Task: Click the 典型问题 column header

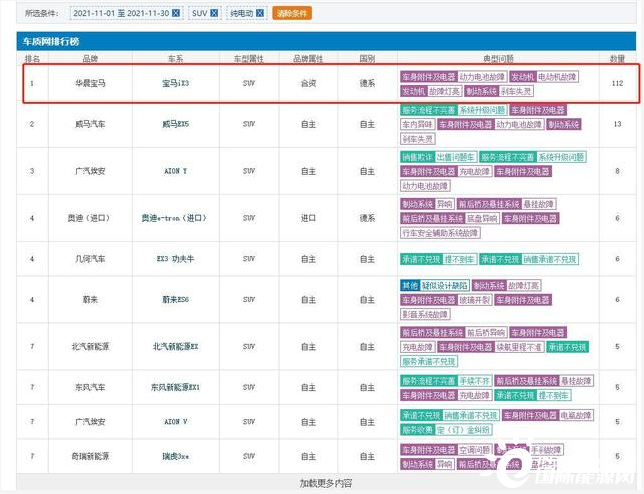Action: pyautogui.click(x=498, y=59)
